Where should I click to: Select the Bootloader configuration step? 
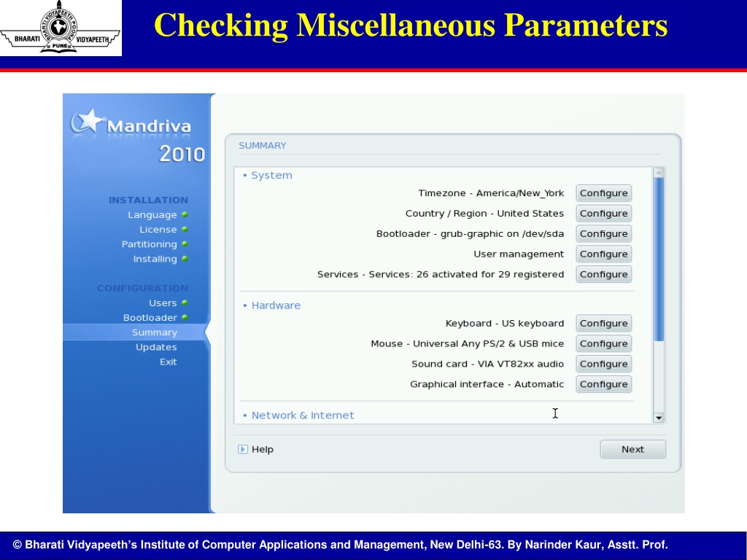[x=150, y=318]
